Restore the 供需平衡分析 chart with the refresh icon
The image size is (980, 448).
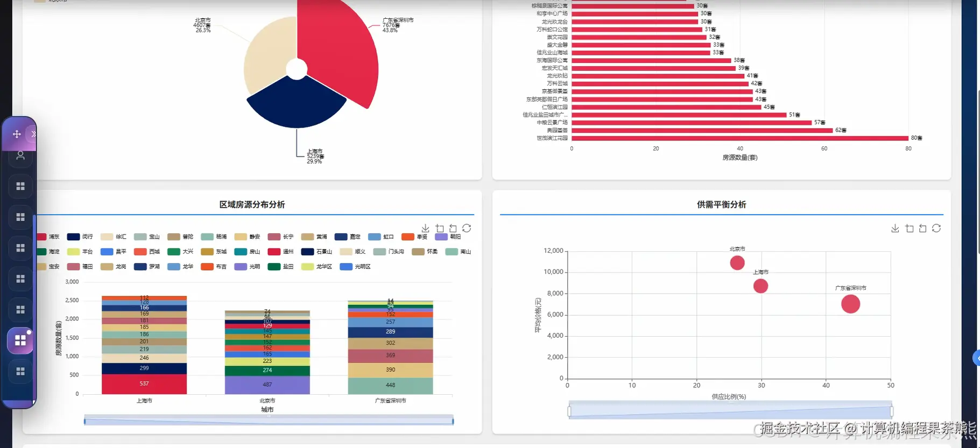936,229
